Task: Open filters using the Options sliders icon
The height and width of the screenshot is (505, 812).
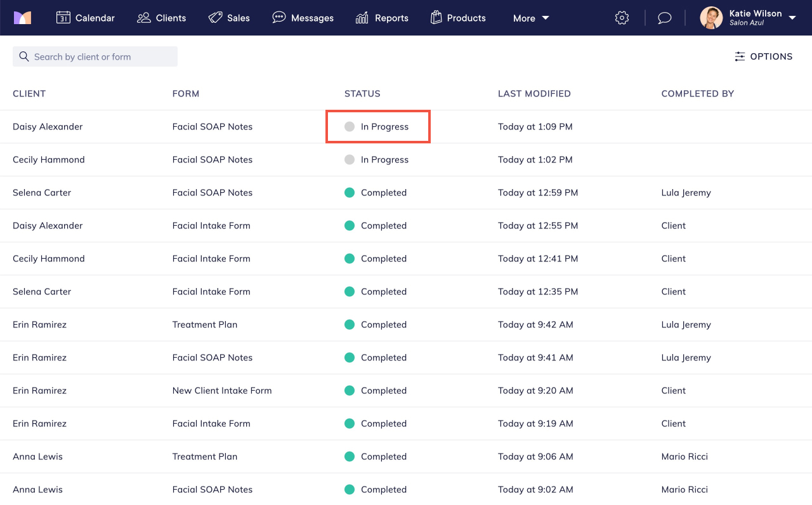Action: coord(740,56)
